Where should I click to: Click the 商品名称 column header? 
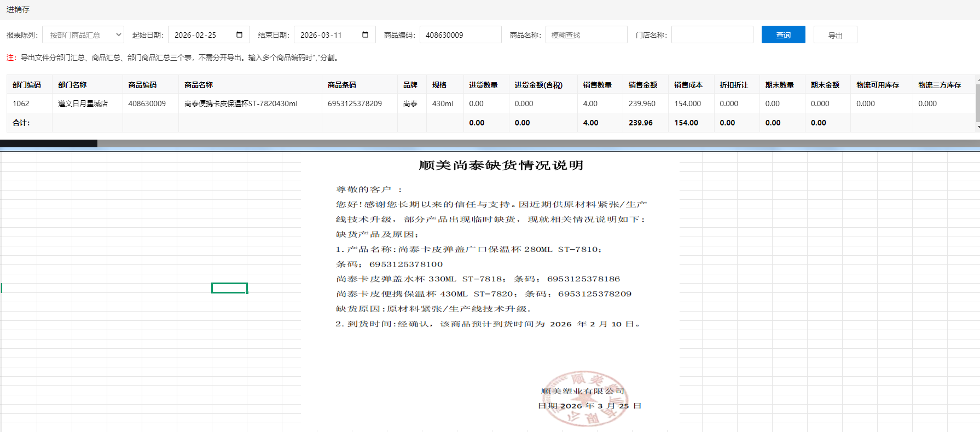coord(199,85)
